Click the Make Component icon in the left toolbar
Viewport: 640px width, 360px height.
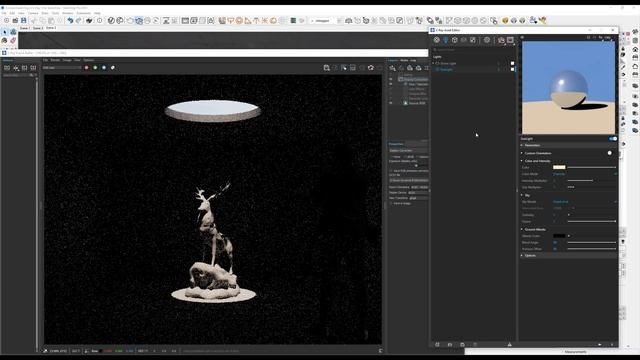click(13, 32)
